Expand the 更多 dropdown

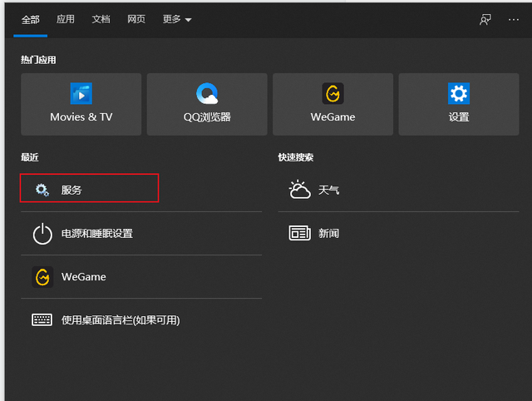click(x=177, y=19)
